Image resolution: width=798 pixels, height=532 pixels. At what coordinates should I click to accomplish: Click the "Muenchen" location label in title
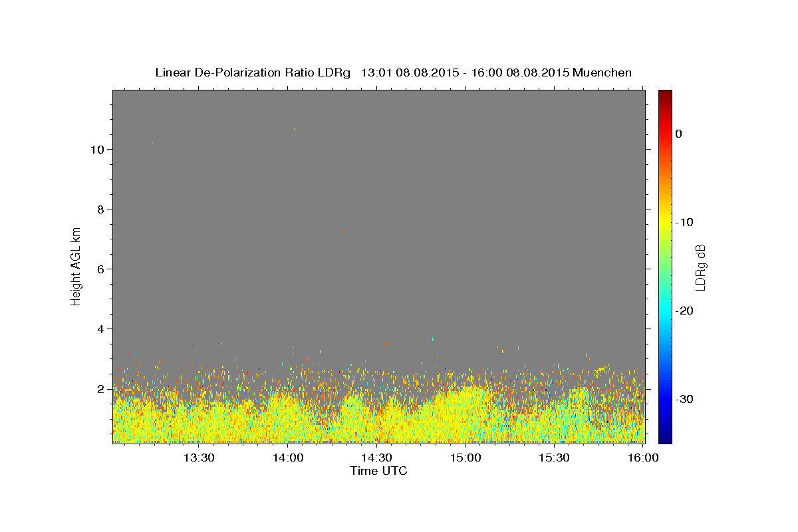click(x=602, y=72)
